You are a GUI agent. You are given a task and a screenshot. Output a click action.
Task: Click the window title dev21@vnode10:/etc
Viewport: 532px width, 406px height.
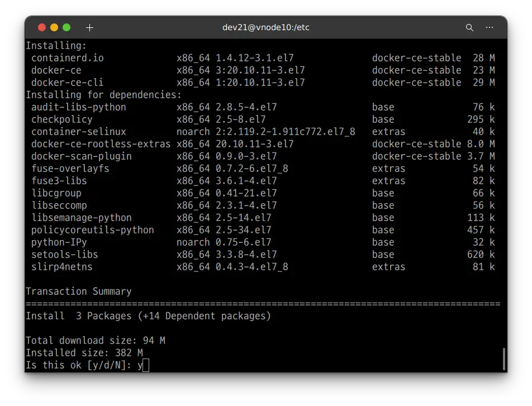(265, 27)
